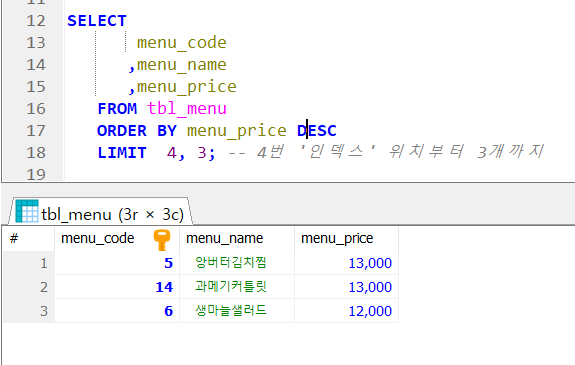Select the 앙버터김치찜 menu_name cell
Image resolution: width=575 pixels, height=365 pixels.
237,263
